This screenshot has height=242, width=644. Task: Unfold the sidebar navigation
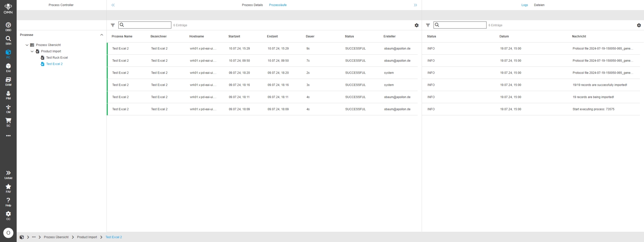click(8, 175)
